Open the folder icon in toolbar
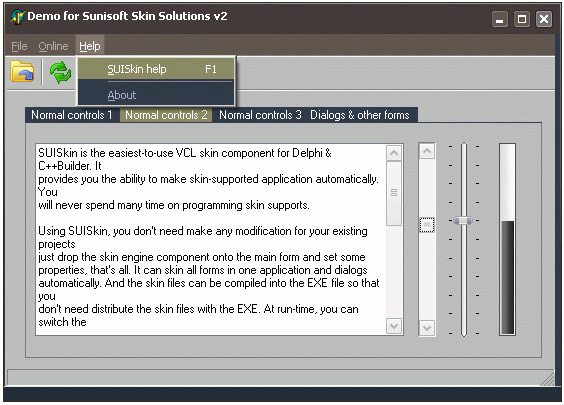 pos(22,72)
